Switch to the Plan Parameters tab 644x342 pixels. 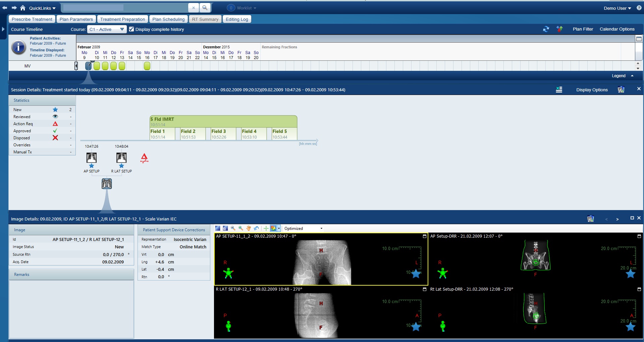[76, 19]
